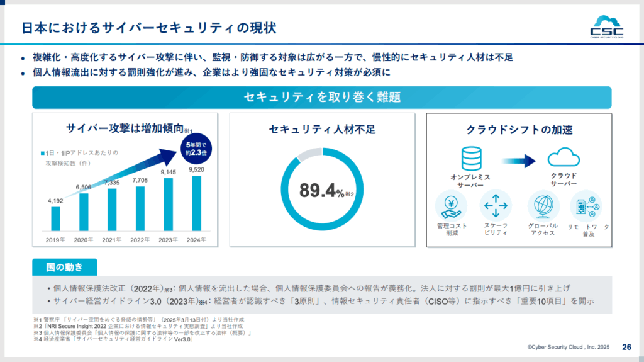Select the cloud server icon
644x362 pixels.
click(x=563, y=156)
